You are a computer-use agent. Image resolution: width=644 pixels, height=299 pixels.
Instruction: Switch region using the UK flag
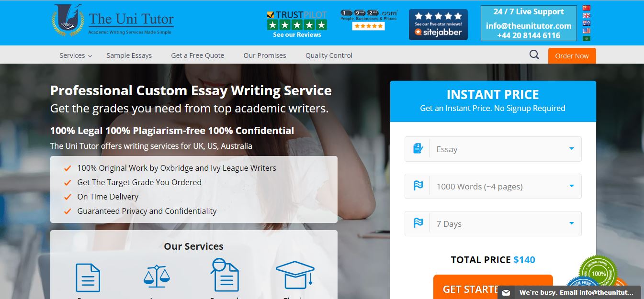586,15
